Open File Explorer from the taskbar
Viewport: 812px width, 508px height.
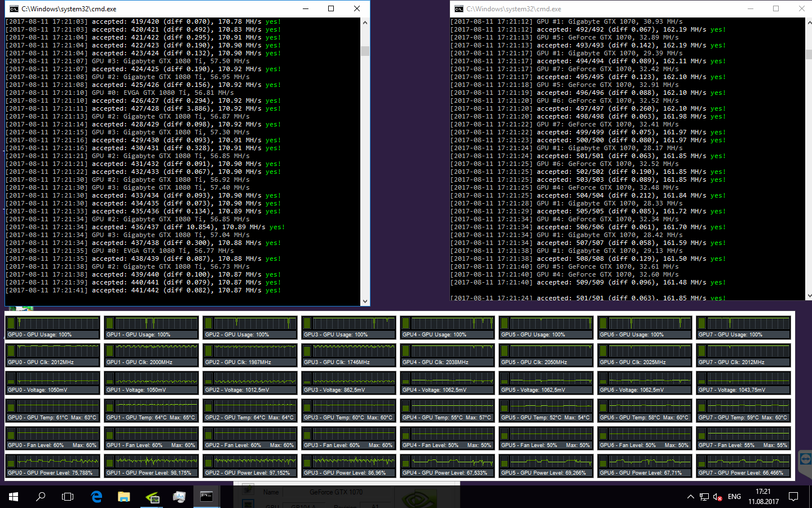(124, 497)
